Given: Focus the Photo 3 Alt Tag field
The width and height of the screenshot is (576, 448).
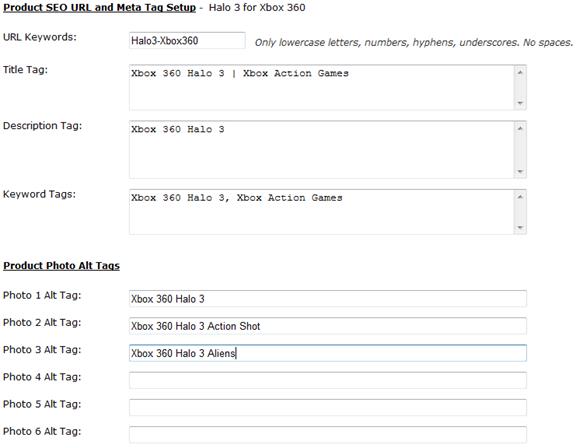Looking at the screenshot, I should [x=328, y=353].
